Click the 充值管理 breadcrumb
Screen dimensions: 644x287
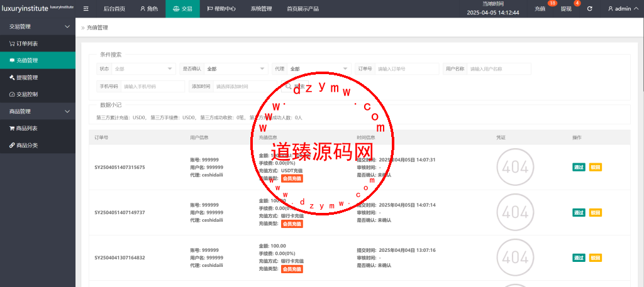(x=97, y=28)
